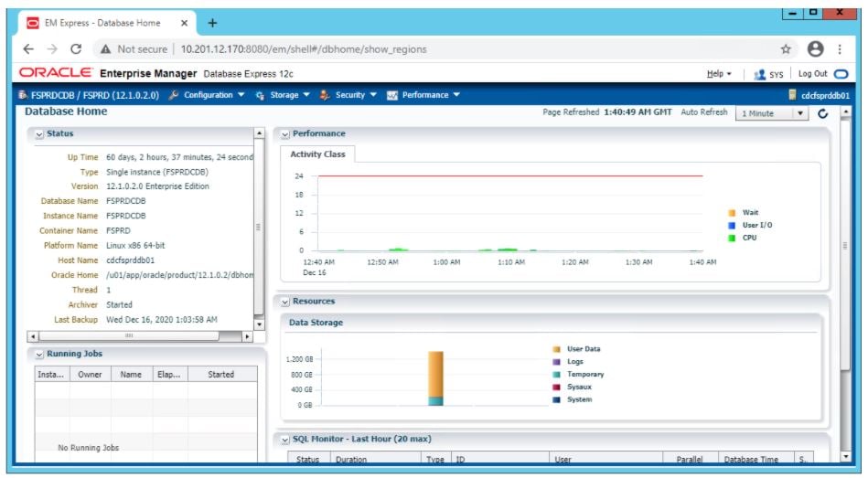The width and height of the screenshot is (868, 478).
Task: Click the System legend swatch
Action: [556, 400]
